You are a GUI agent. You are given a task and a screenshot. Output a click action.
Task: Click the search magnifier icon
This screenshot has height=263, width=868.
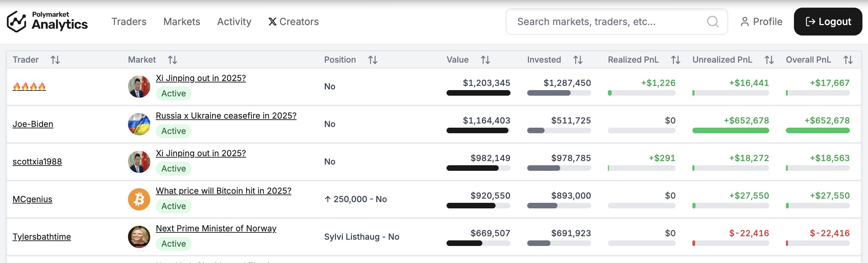pyautogui.click(x=713, y=22)
